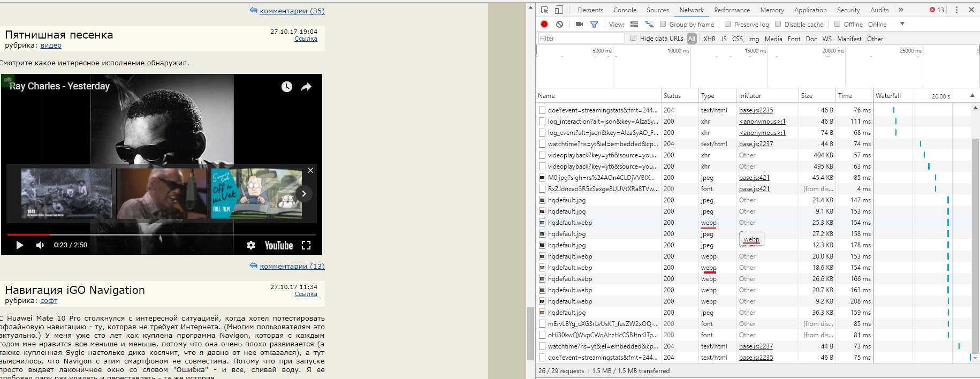
Task: Open the комментарии (13) link
Action: [292, 266]
